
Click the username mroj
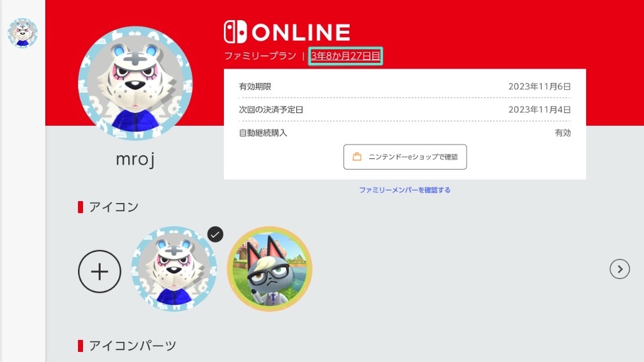(135, 159)
